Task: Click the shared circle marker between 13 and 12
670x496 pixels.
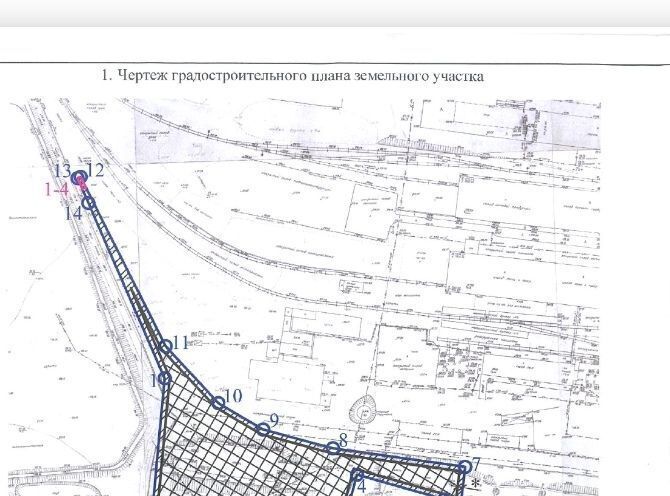Action: click(x=80, y=177)
